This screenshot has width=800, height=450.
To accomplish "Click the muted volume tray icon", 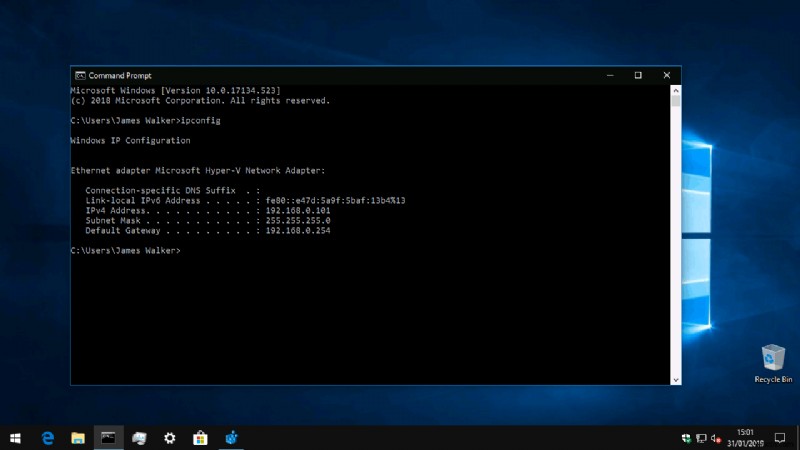I will [715, 438].
